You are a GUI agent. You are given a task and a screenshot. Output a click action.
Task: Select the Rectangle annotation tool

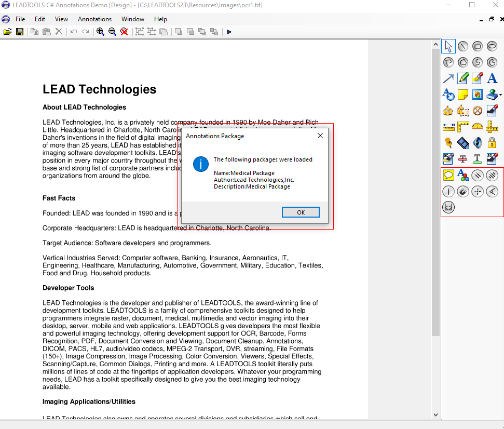pyautogui.click(x=478, y=46)
